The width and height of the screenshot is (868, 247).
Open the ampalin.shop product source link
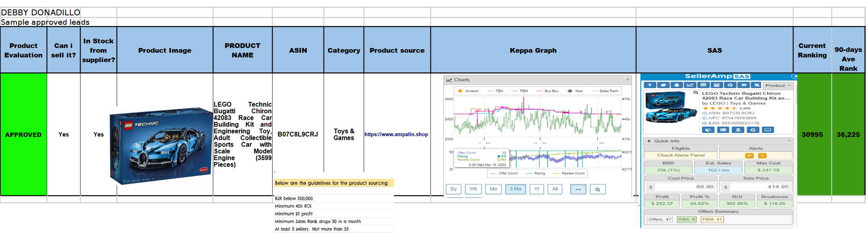tap(396, 134)
